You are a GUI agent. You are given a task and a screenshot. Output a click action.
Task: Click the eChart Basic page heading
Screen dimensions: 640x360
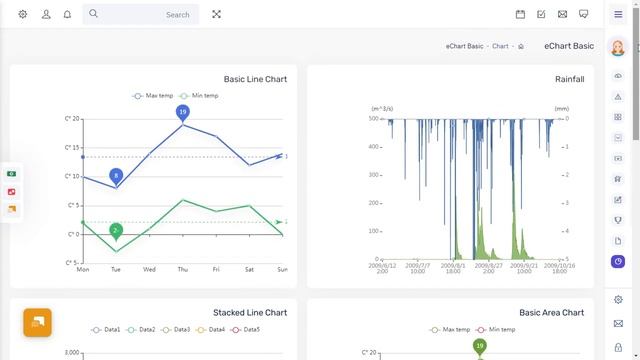point(569,46)
